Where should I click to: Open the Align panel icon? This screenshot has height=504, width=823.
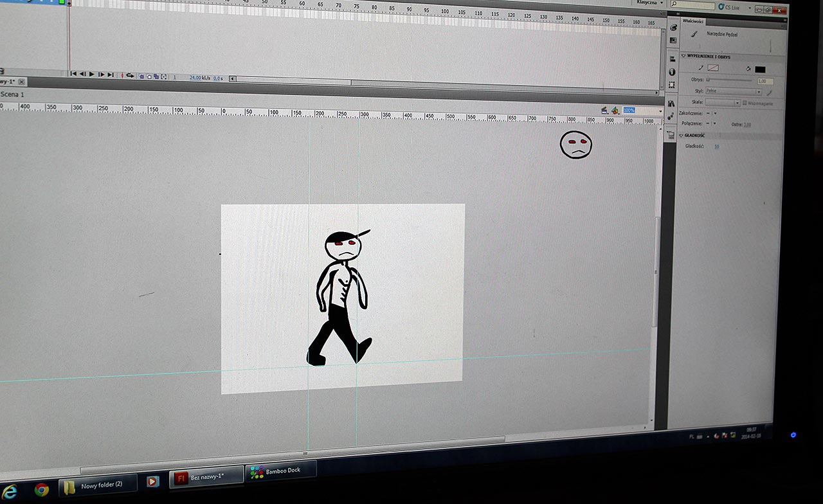pyautogui.click(x=673, y=59)
